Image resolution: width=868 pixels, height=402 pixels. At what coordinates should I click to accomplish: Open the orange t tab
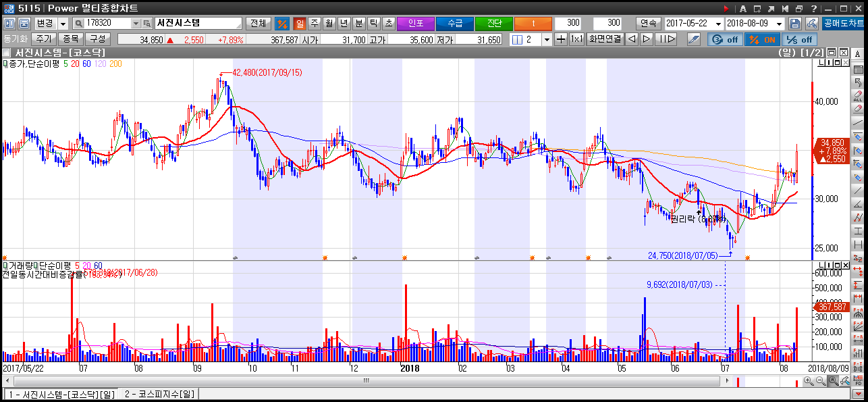533,23
